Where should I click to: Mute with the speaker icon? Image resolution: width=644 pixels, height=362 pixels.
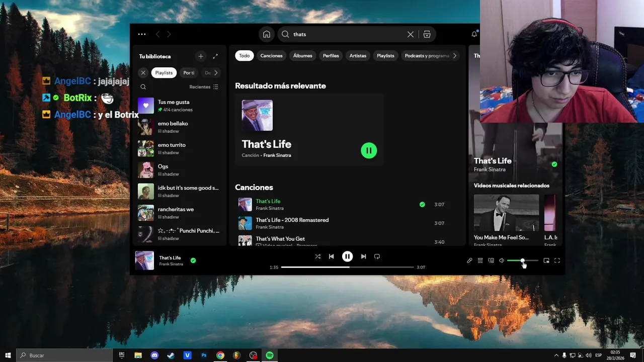point(502,260)
